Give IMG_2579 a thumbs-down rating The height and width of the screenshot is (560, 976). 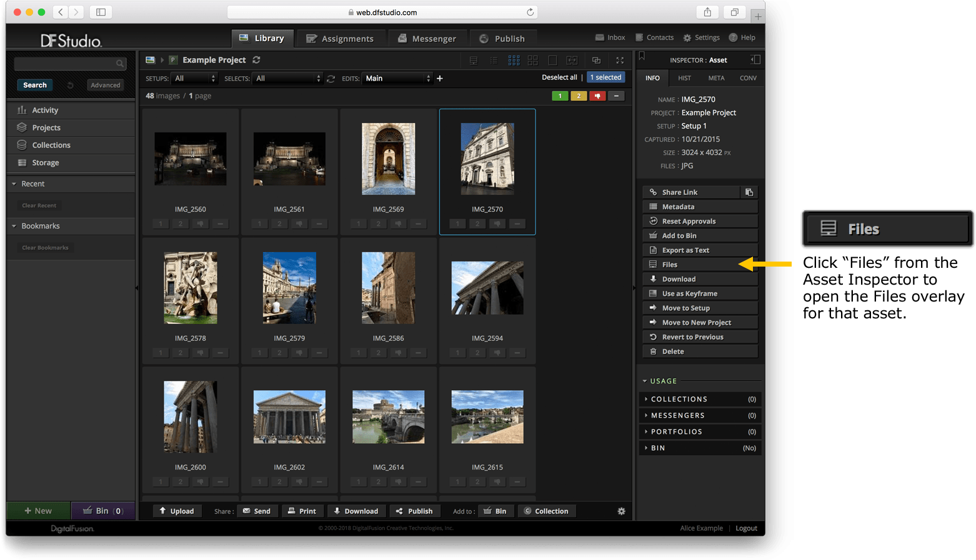click(299, 352)
